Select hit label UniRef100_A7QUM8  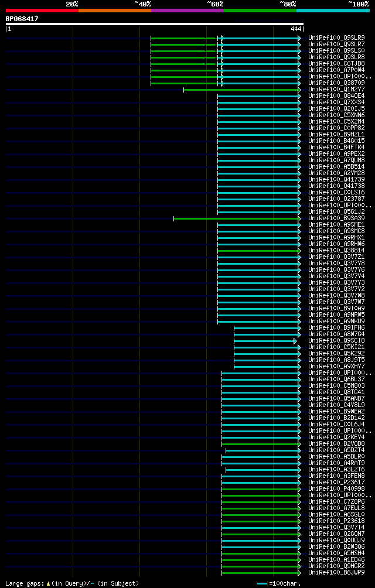click(x=336, y=160)
